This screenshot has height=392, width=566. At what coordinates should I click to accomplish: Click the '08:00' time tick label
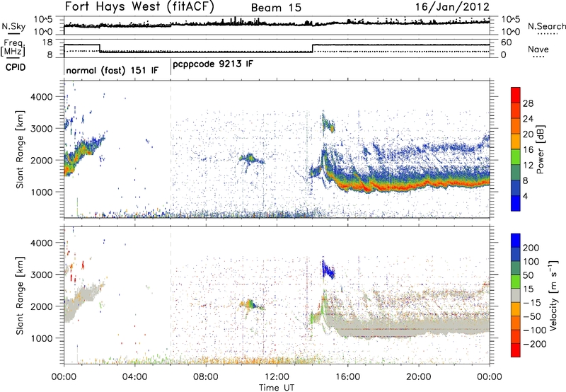(x=206, y=377)
